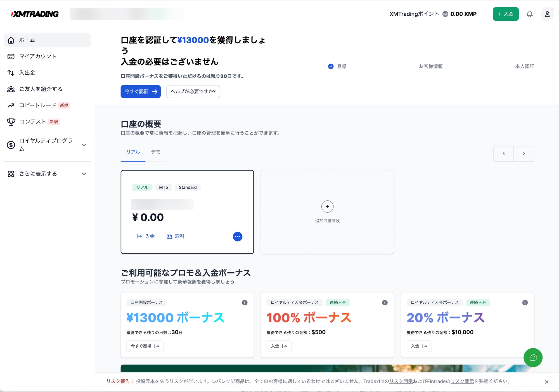Click 今すぐ獲得 on the ¥13000 bonus card
This screenshot has width=559, height=392.
pos(145,346)
